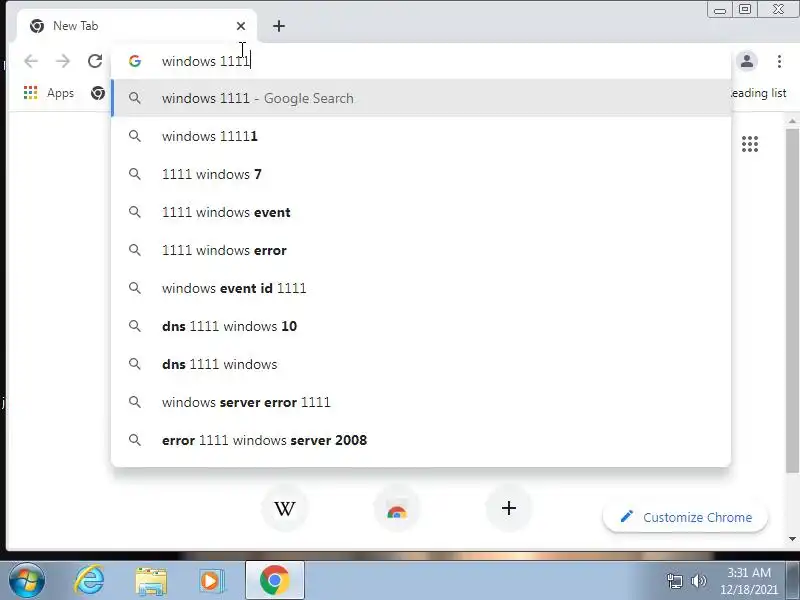Image resolution: width=800 pixels, height=600 pixels.
Task: Open a new tab with plus
Action: [279, 26]
